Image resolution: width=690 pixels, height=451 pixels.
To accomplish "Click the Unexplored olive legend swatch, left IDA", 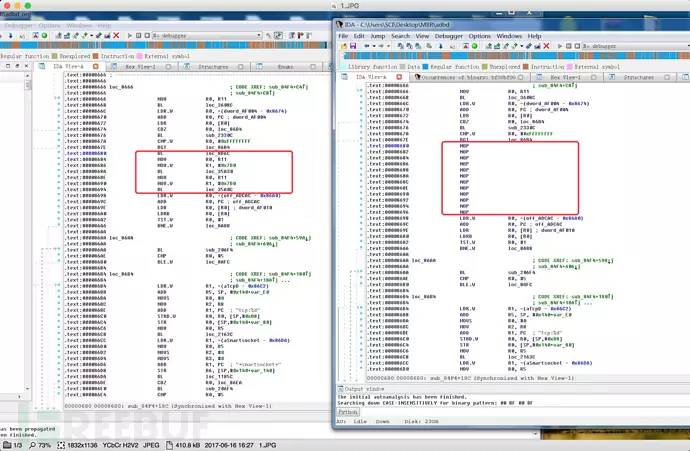I will [55, 56].
